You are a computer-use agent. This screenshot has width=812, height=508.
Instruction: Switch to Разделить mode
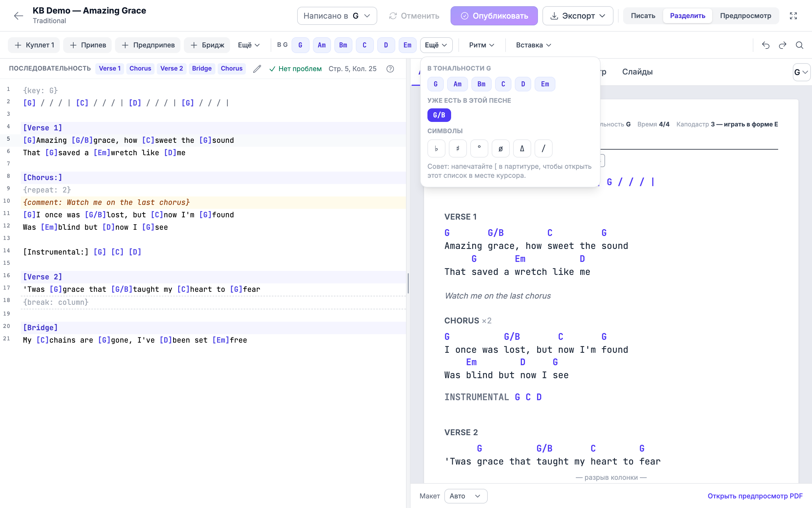pos(687,16)
